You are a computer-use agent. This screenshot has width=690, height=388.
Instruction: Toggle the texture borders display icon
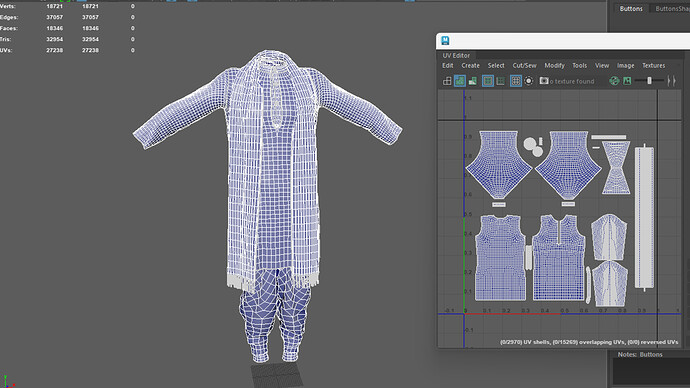coord(488,81)
